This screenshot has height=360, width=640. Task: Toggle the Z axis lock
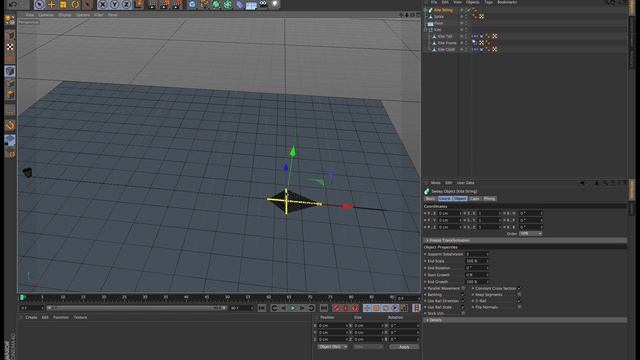tap(127, 4)
